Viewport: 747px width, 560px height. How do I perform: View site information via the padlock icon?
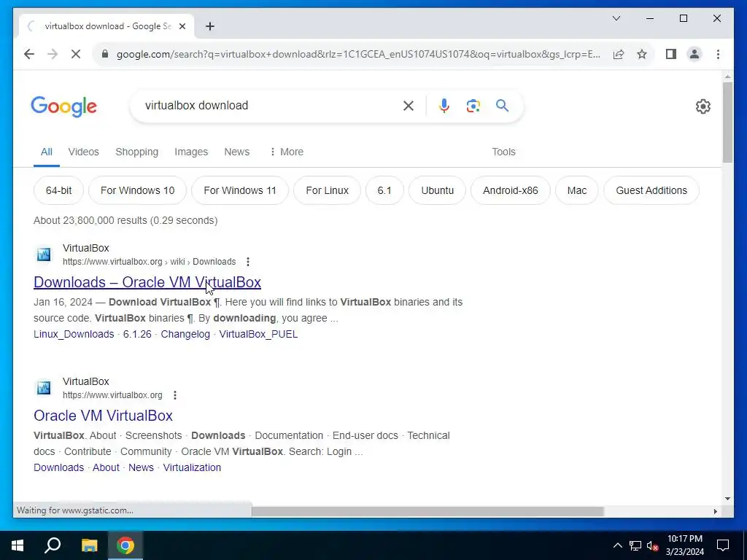pos(105,54)
